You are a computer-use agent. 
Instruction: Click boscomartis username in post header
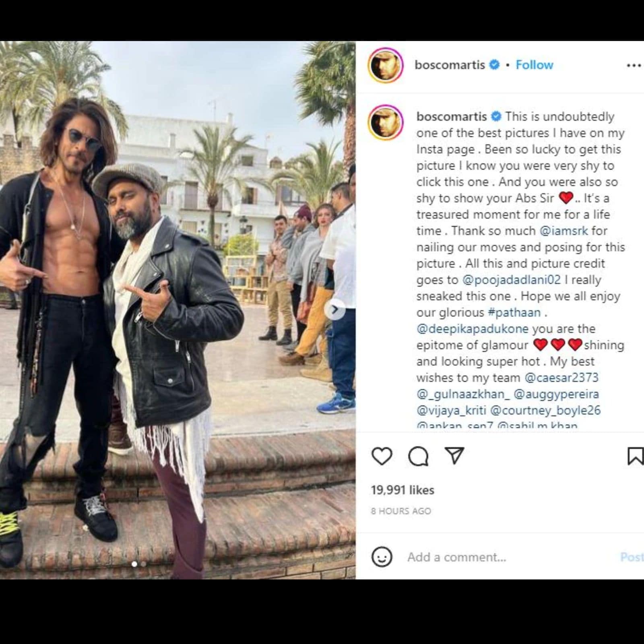click(x=450, y=65)
